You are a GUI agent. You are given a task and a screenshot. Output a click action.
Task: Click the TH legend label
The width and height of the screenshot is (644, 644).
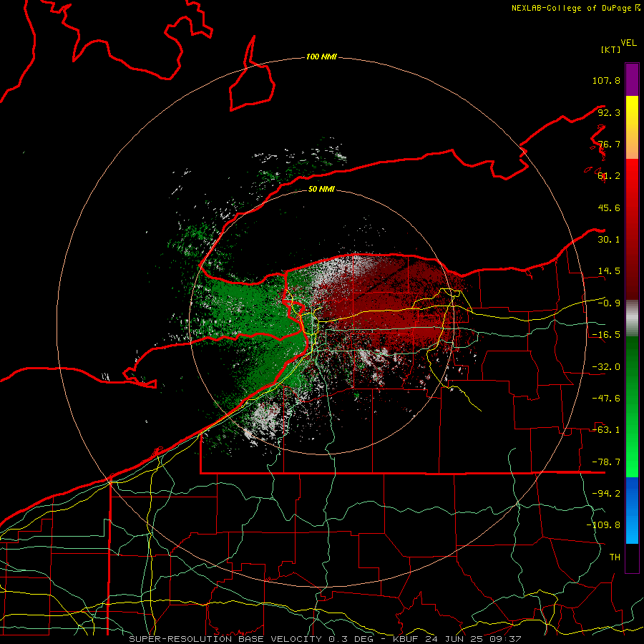(615, 557)
